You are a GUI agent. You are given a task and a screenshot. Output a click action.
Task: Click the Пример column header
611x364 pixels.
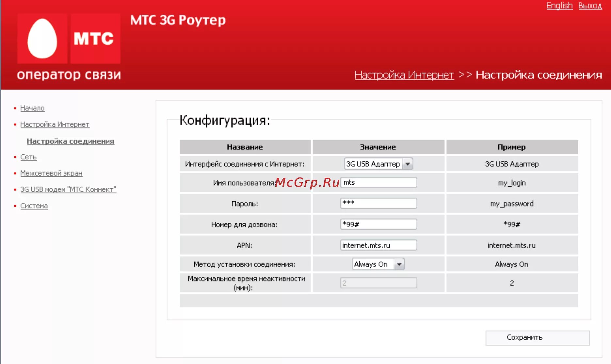coord(512,147)
